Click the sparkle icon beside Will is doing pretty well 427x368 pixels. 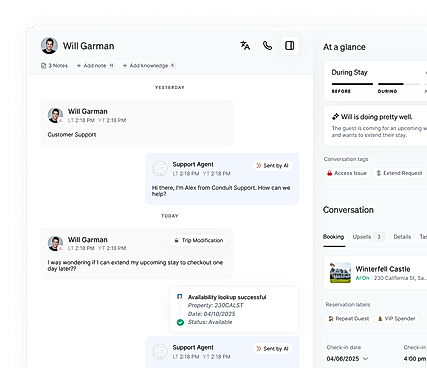click(x=335, y=117)
